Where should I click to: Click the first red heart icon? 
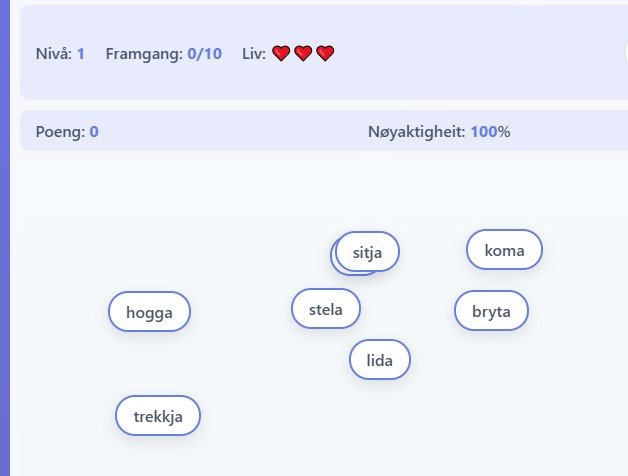coord(281,53)
